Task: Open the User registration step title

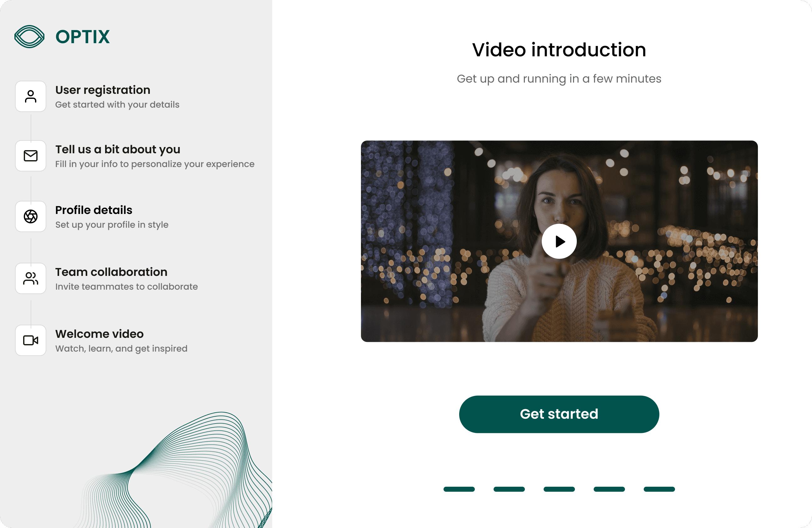Action: click(103, 90)
